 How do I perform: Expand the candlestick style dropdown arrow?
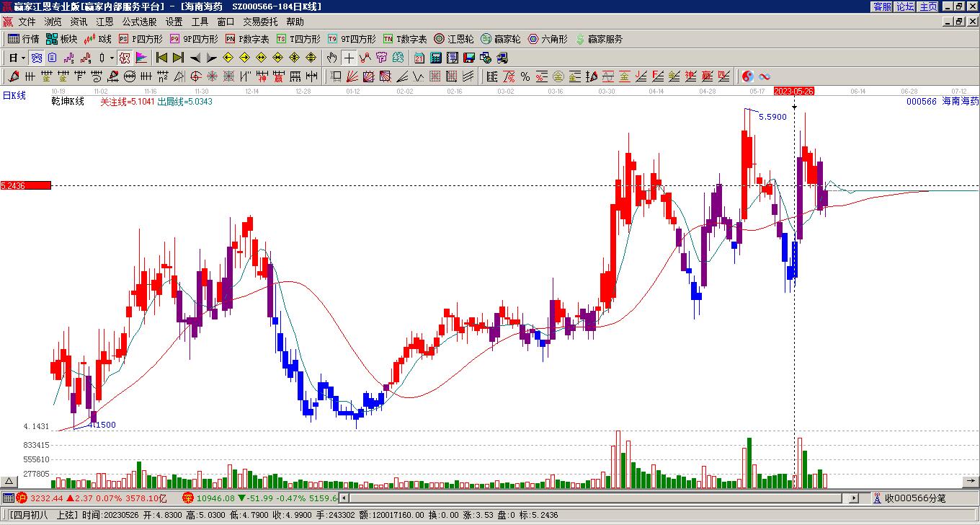click(112, 58)
